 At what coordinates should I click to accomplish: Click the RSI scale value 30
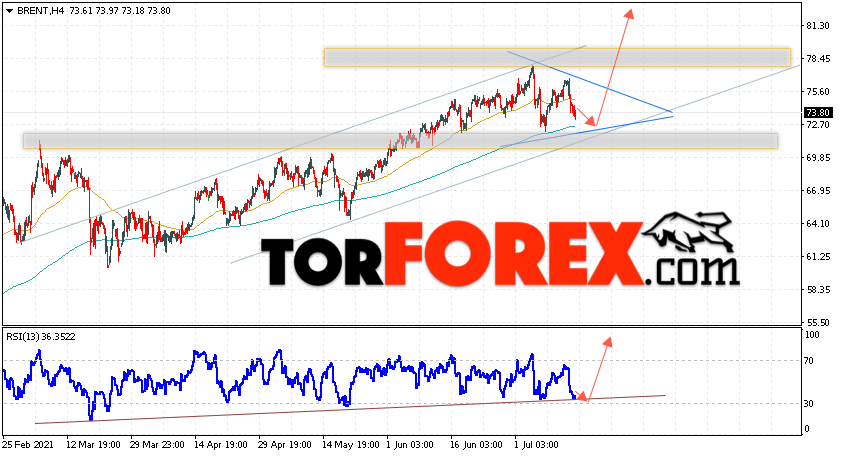pyautogui.click(x=810, y=404)
